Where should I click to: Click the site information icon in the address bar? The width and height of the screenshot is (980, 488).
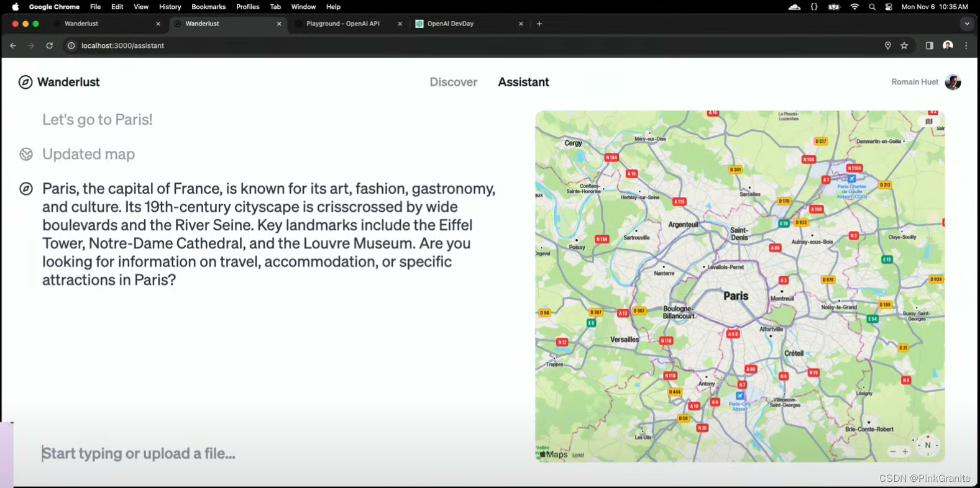tap(71, 45)
